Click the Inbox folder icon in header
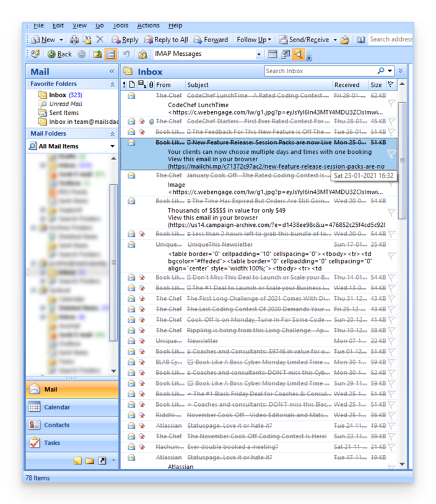 (128, 71)
